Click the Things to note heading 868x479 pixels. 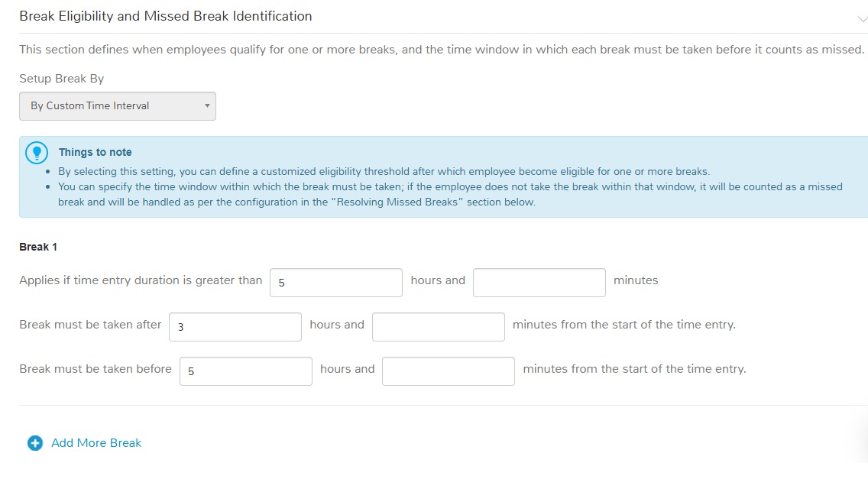click(x=96, y=152)
